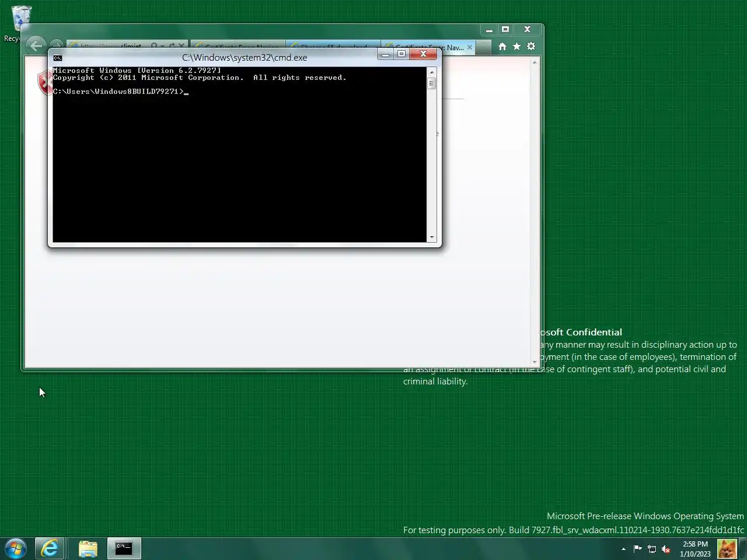The image size is (747, 560).
Task: Open the clock showing 2:58 PM
Action: [x=695, y=549]
